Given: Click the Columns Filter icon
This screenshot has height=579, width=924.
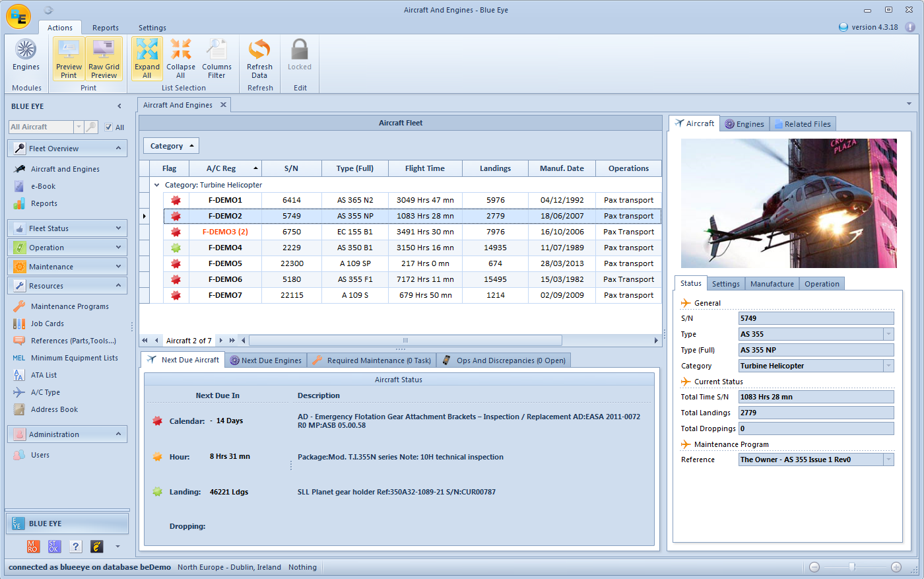Looking at the screenshot, I should 216,57.
